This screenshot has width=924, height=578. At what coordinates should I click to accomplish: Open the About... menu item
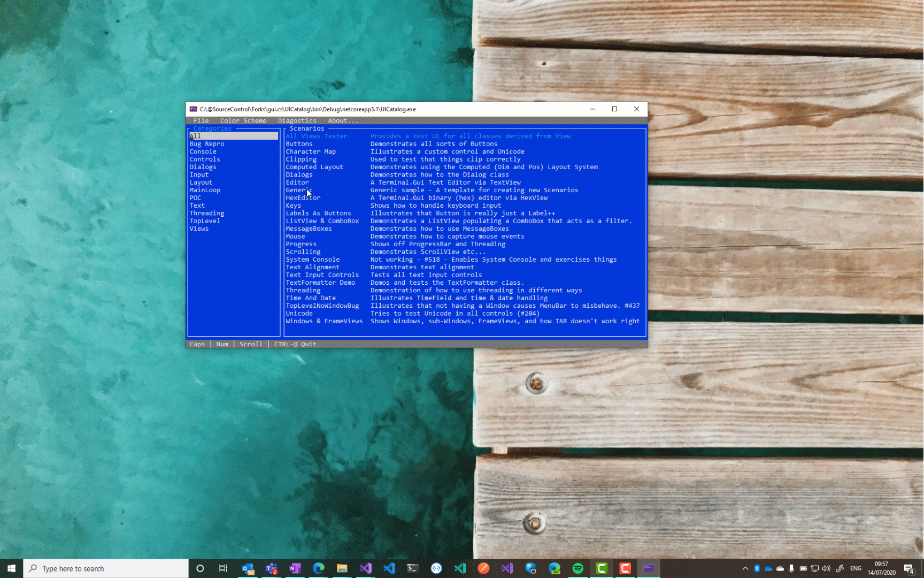(343, 121)
